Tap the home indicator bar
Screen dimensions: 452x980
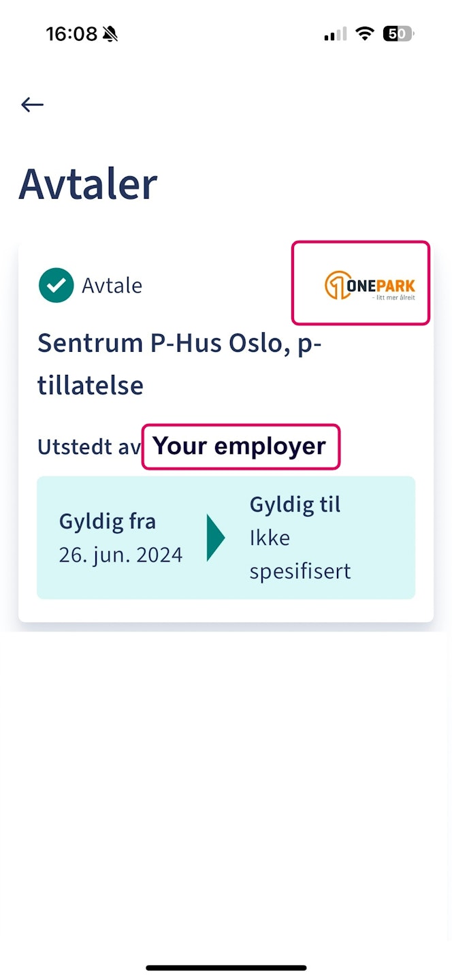(226, 968)
